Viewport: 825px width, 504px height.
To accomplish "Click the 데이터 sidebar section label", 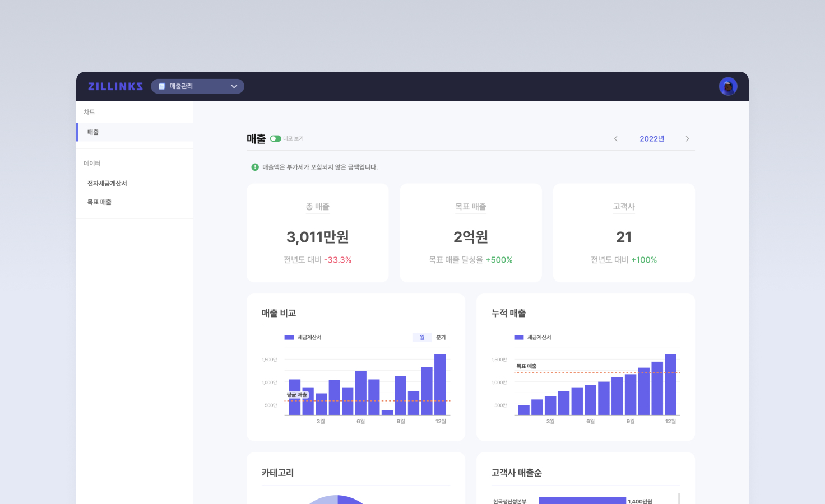I will tap(92, 164).
